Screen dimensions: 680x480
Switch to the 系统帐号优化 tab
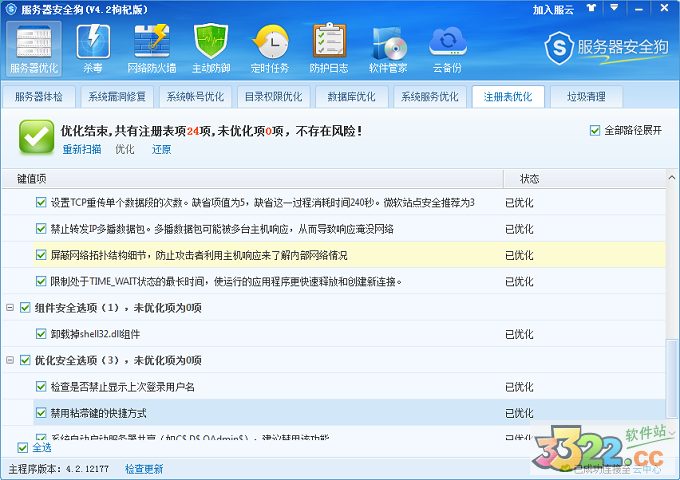tap(195, 97)
